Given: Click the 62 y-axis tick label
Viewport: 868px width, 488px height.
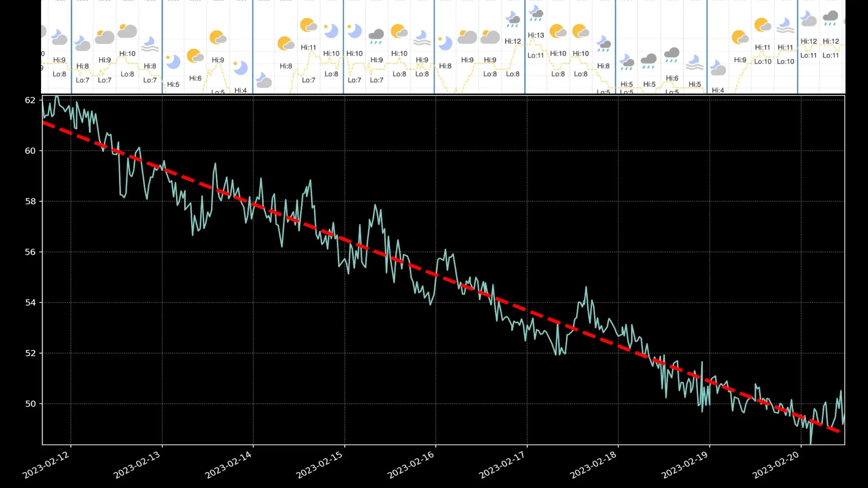Looking at the screenshot, I should (x=30, y=100).
